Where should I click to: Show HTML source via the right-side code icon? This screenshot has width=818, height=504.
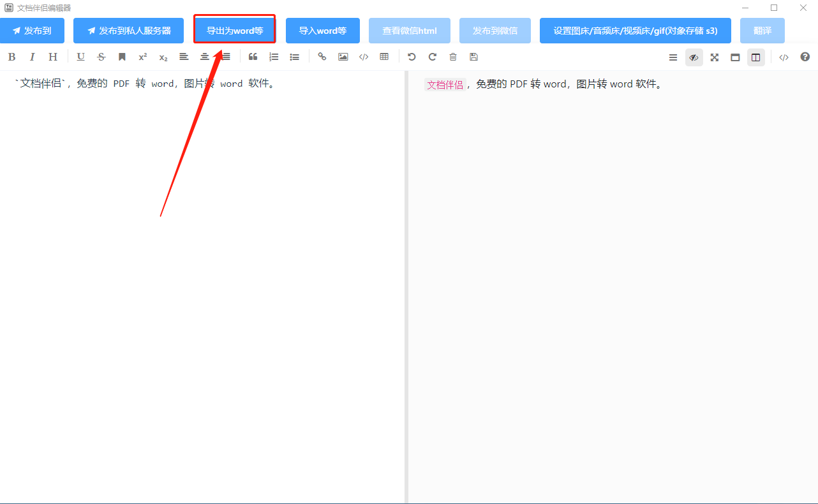click(784, 57)
